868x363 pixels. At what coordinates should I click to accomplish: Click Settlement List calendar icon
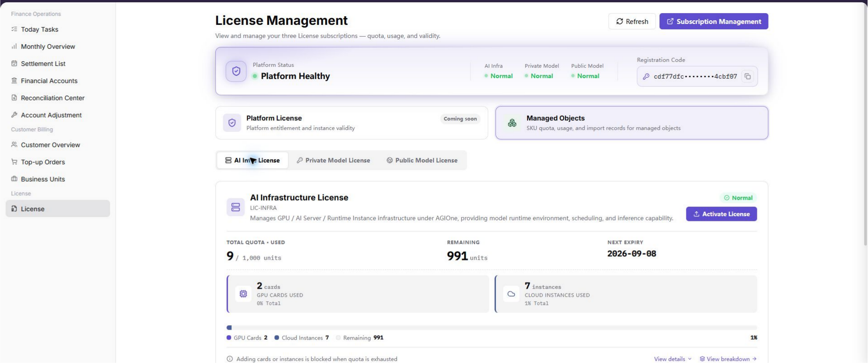14,63
